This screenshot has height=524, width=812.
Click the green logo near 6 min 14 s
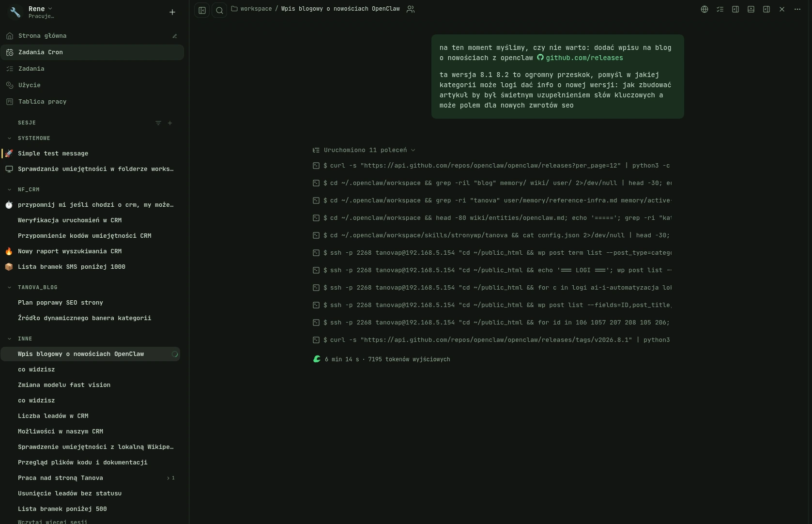click(x=317, y=359)
